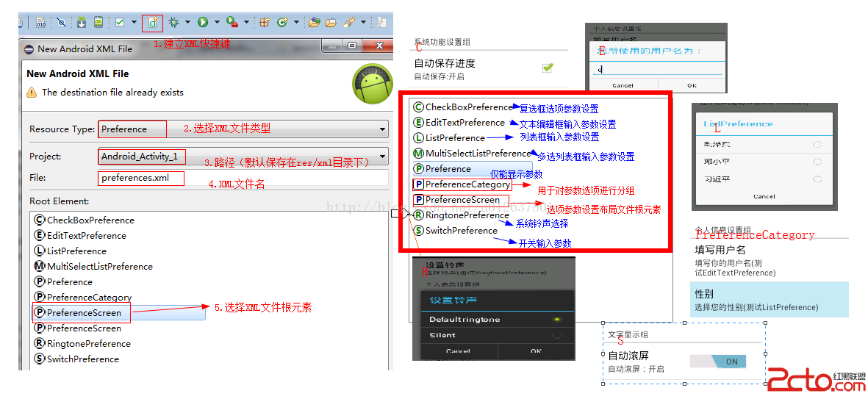Viewport: 868px width, 399px height.
Task: Open the Project combo box
Action: point(243,156)
